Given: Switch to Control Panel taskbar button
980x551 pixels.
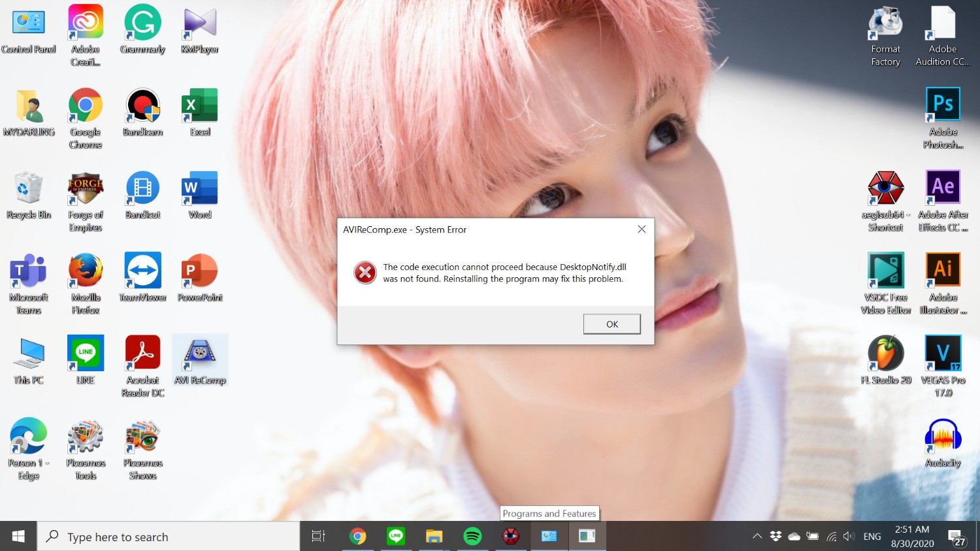Looking at the screenshot, I should [549, 536].
